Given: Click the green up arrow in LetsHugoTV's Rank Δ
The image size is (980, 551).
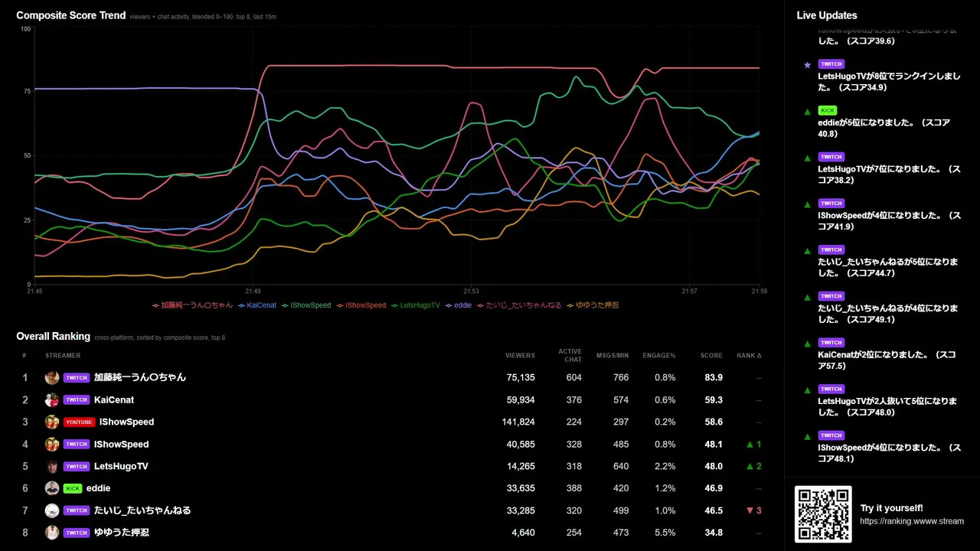Looking at the screenshot, I should [x=750, y=466].
